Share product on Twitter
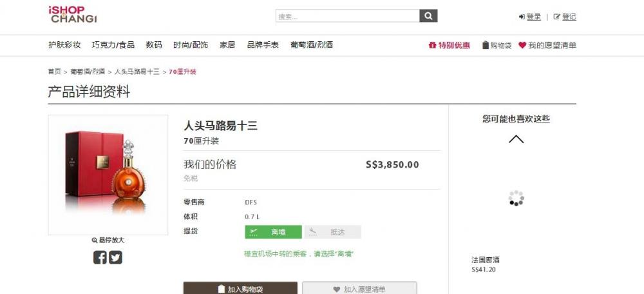644x294 pixels. coord(115,257)
